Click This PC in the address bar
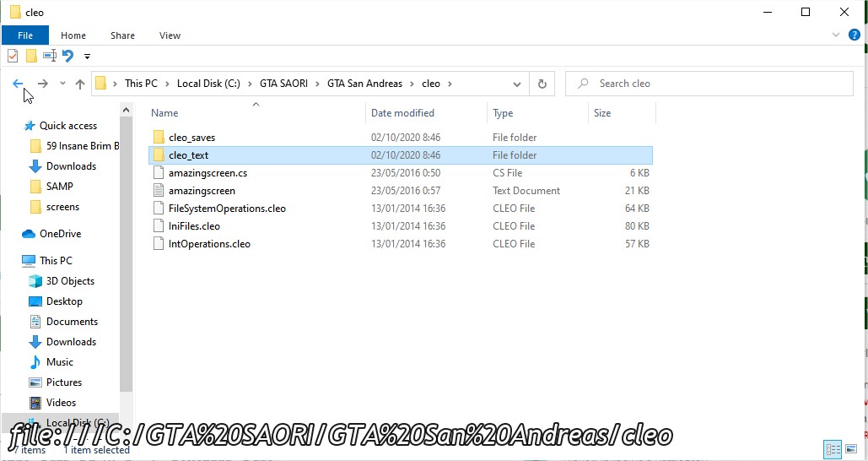This screenshot has width=868, height=461. click(141, 84)
